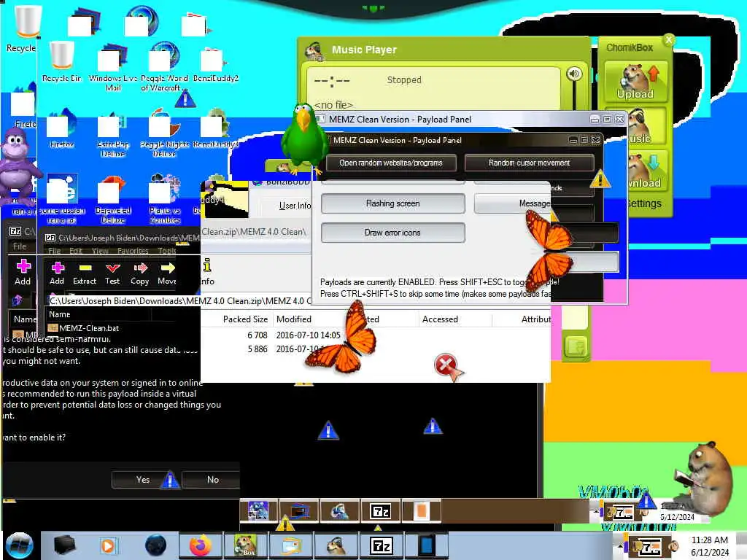Click the Test icon in 7-Zip toolbar

(112, 273)
